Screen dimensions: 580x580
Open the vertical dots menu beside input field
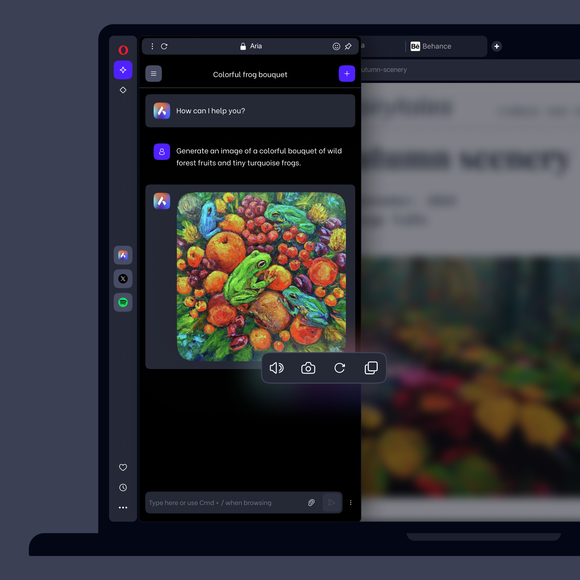point(350,502)
